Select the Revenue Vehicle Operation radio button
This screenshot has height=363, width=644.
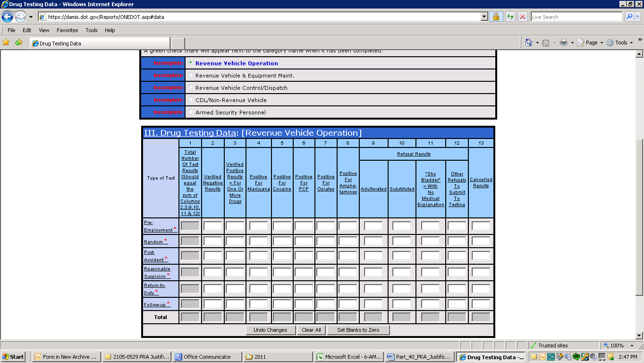coord(190,62)
